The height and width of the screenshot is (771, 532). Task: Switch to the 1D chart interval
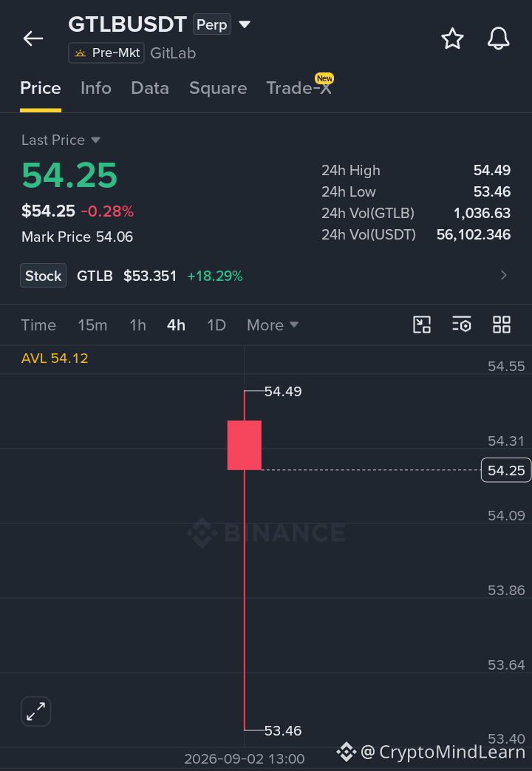[x=216, y=325]
